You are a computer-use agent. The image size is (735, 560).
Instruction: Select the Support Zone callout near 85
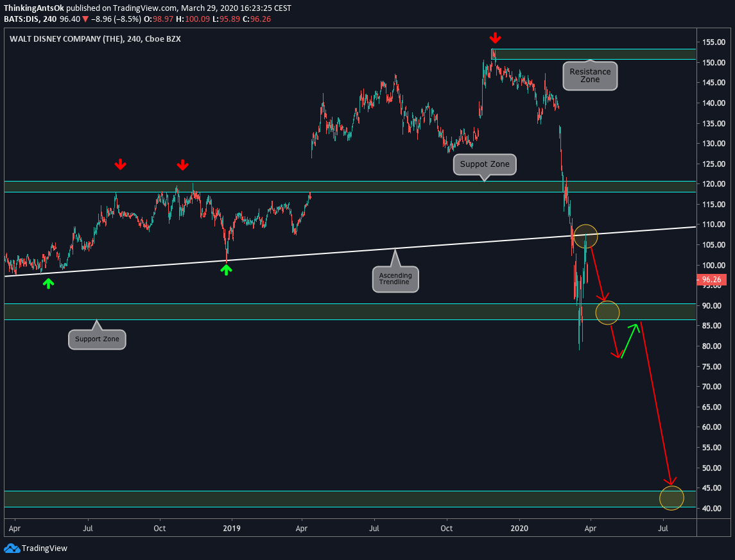(97, 339)
